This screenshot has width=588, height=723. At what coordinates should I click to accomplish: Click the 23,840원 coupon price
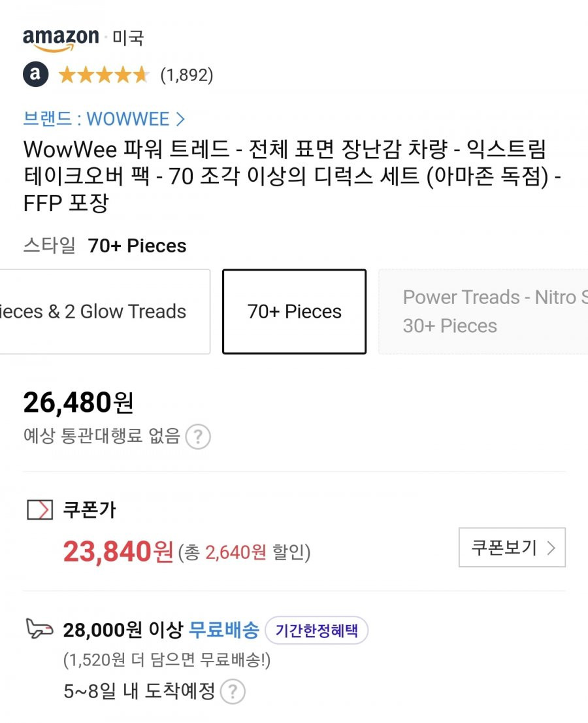(118, 552)
